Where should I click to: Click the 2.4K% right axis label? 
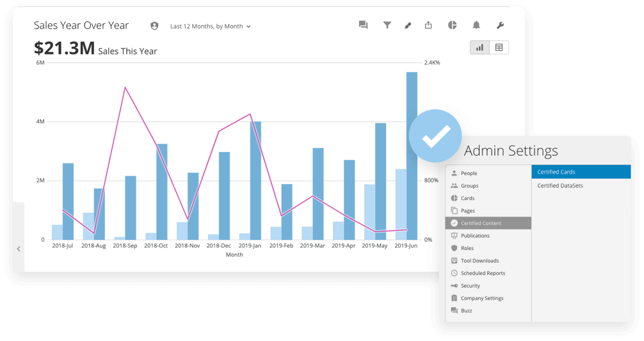pos(432,63)
